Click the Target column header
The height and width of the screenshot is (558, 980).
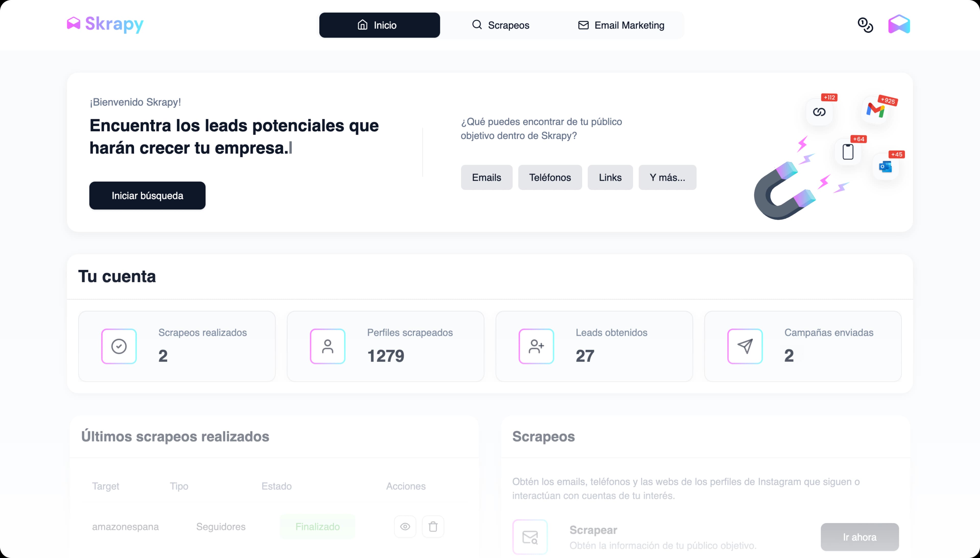pyautogui.click(x=106, y=486)
